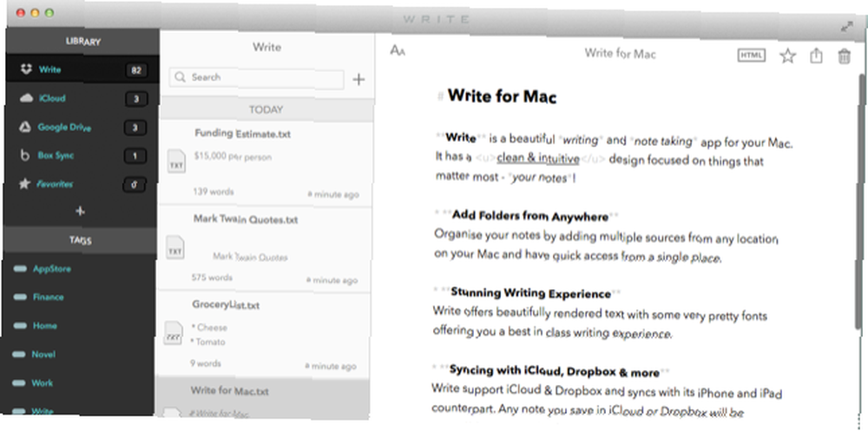Screen dimensions: 868x431
Task: Click the tag pill icon beside AppStore
Action: (x=20, y=269)
